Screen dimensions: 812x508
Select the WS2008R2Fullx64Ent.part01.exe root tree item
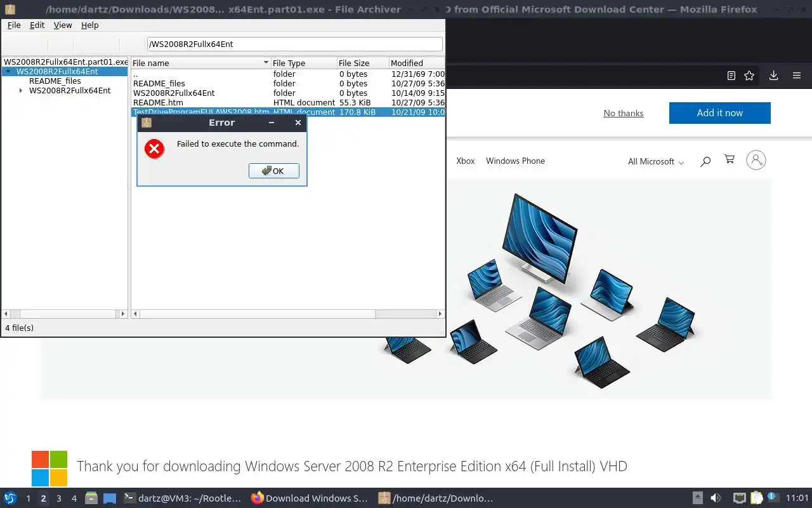(66, 62)
